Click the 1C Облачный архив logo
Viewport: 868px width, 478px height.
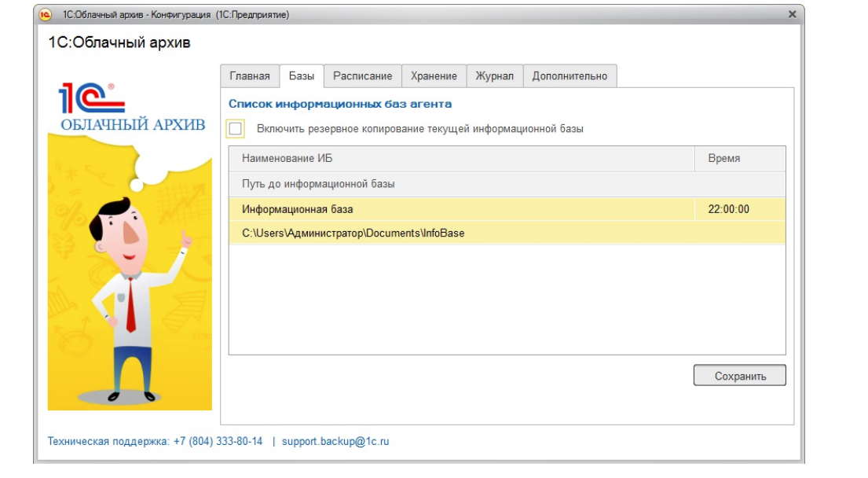[x=132, y=108]
